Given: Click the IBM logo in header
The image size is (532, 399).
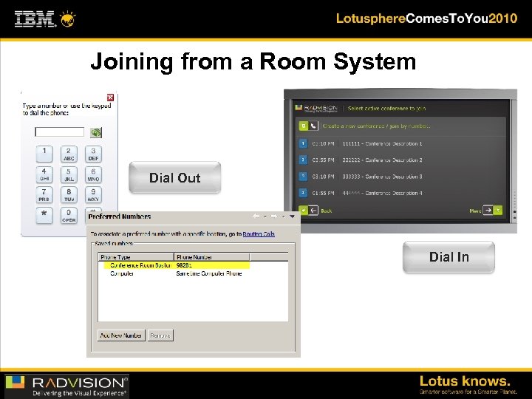Looking at the screenshot, I should coord(35,18).
